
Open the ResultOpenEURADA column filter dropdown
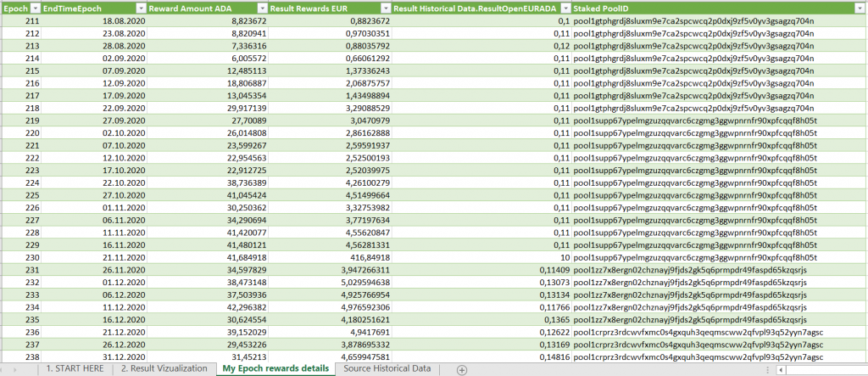[565, 8]
